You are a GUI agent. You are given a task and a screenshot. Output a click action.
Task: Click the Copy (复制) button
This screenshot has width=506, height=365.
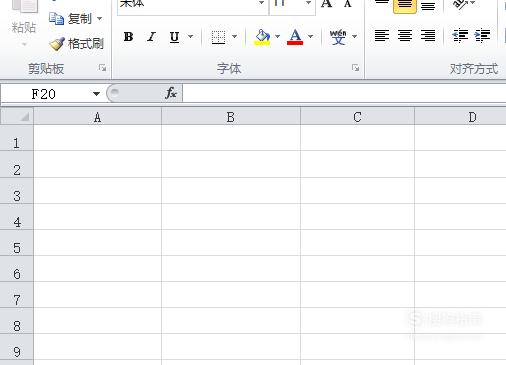pyautogui.click(x=70, y=19)
